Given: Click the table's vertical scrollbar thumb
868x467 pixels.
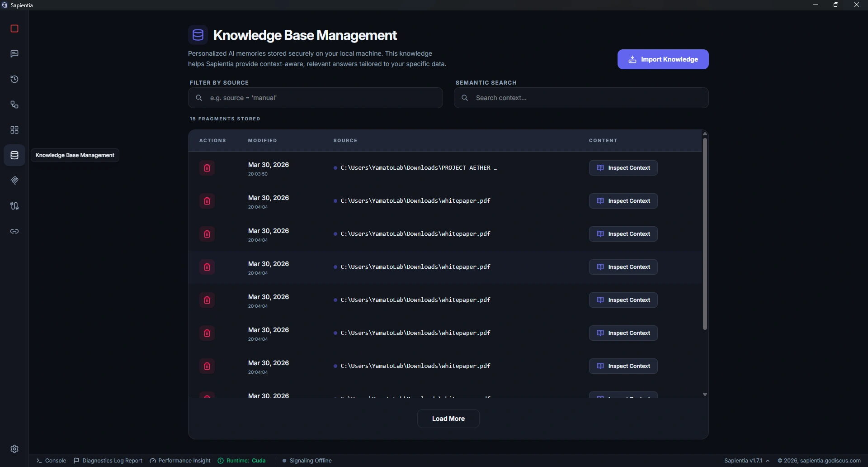Looking at the screenshot, I should (x=705, y=234).
